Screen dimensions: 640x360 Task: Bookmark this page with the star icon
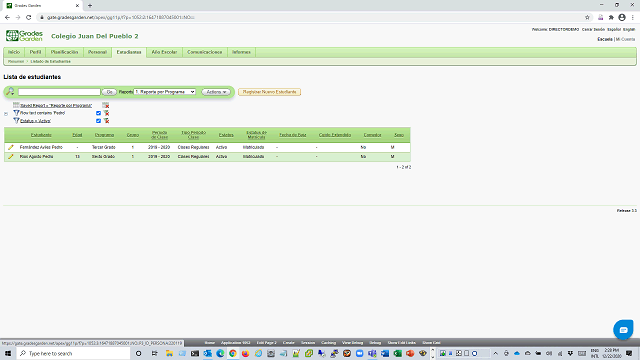point(587,18)
